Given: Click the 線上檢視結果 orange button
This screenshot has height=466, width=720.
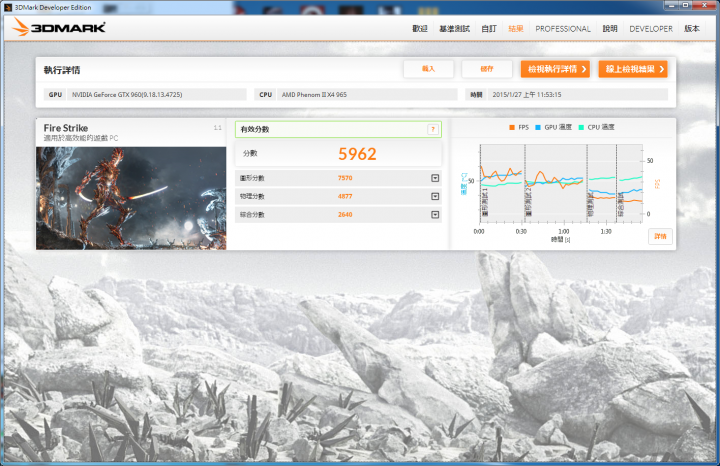Looking at the screenshot, I should point(633,69).
